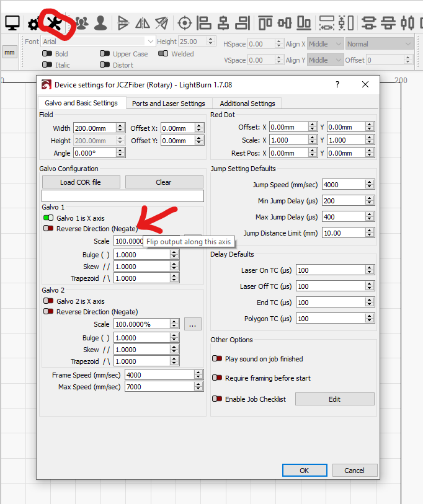Toggle Play sound on job finished

217,359
